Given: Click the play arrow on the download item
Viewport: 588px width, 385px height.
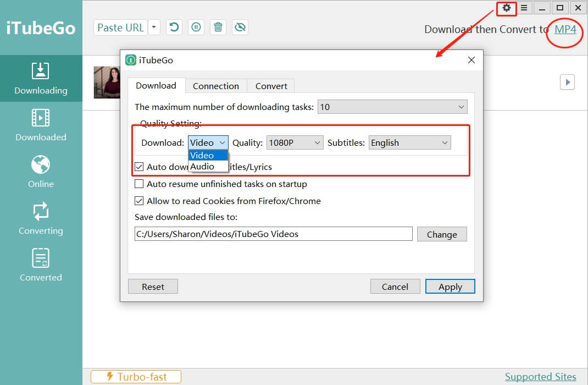Looking at the screenshot, I should 567,82.
